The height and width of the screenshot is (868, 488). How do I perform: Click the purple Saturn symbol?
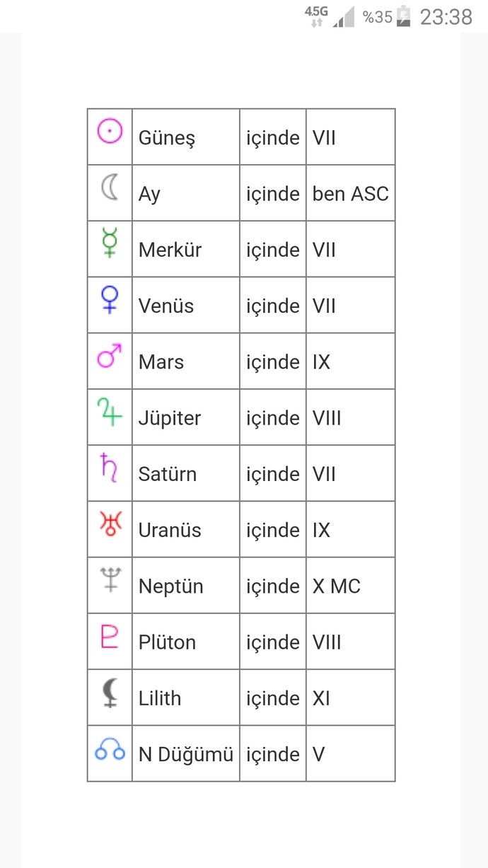click(x=110, y=468)
